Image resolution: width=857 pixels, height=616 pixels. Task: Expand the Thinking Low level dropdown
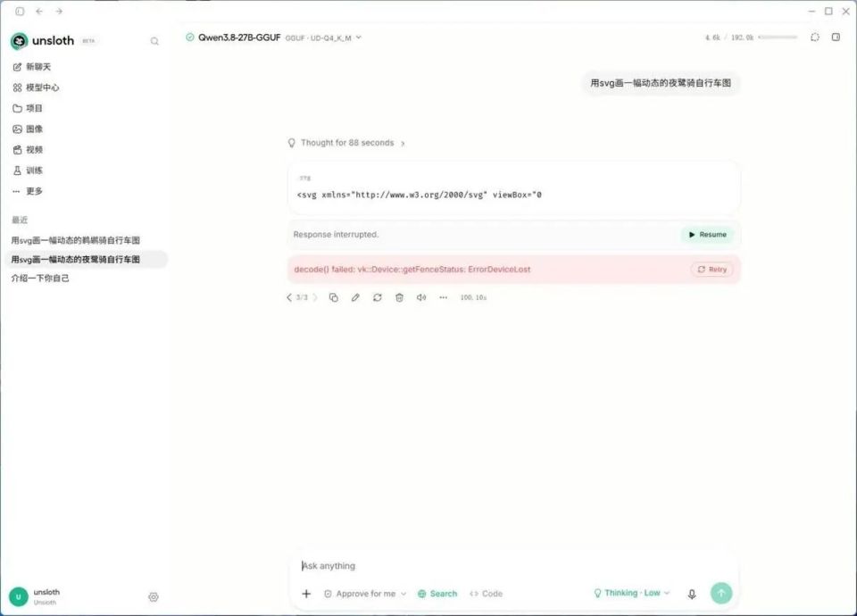point(632,593)
